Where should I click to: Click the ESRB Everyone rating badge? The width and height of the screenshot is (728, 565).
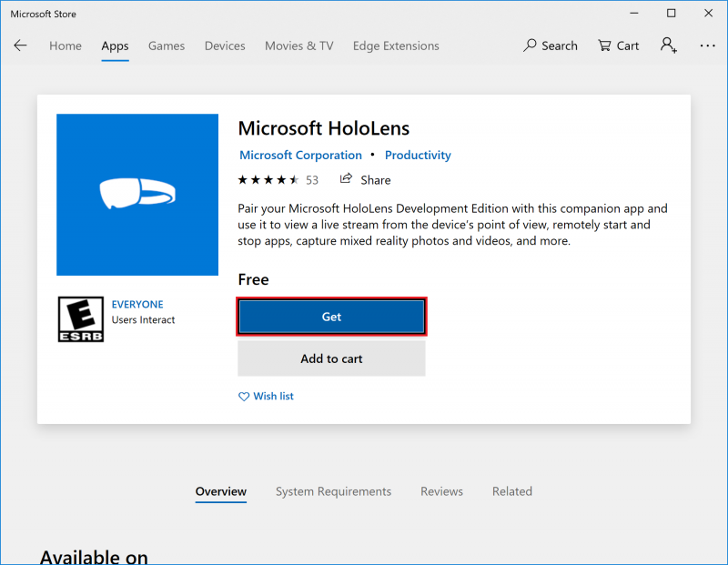click(81, 319)
